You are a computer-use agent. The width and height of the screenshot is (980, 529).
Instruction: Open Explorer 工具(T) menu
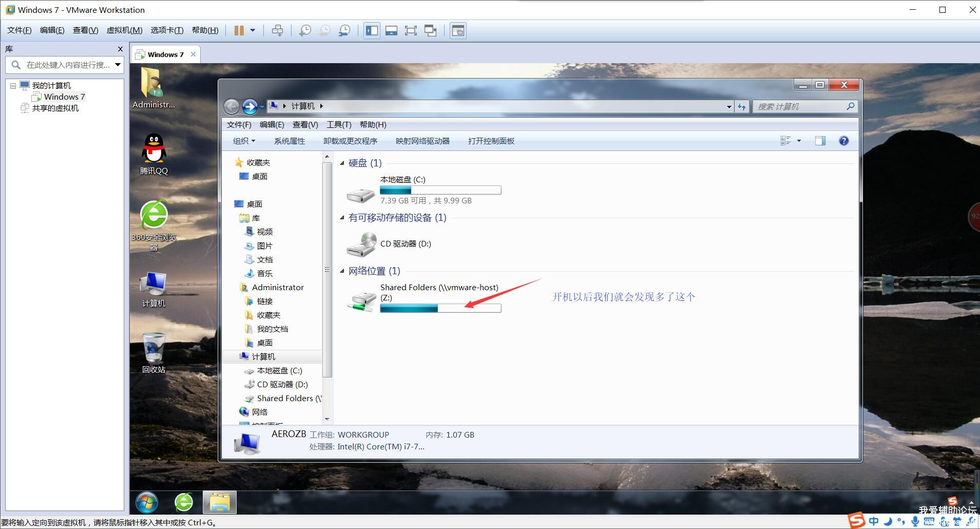coord(339,124)
